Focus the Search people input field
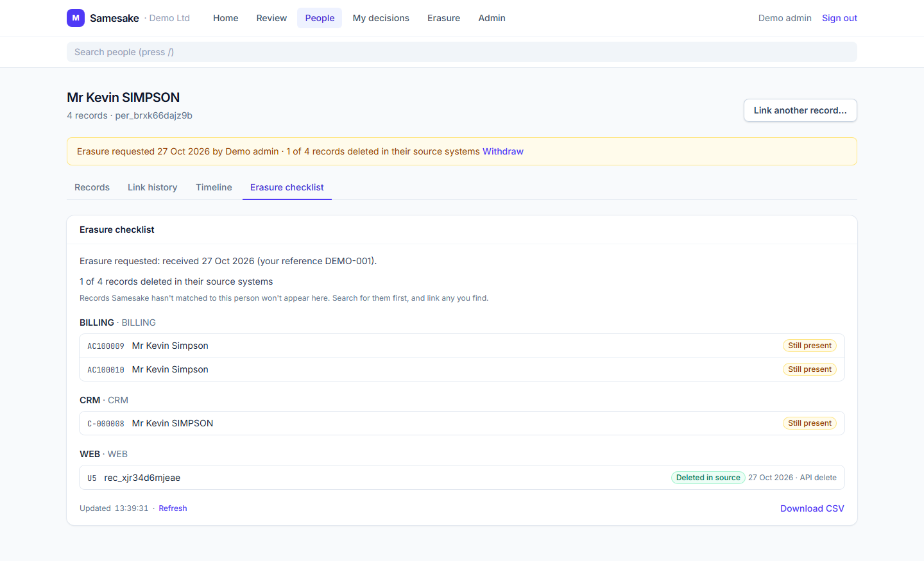 click(462, 52)
